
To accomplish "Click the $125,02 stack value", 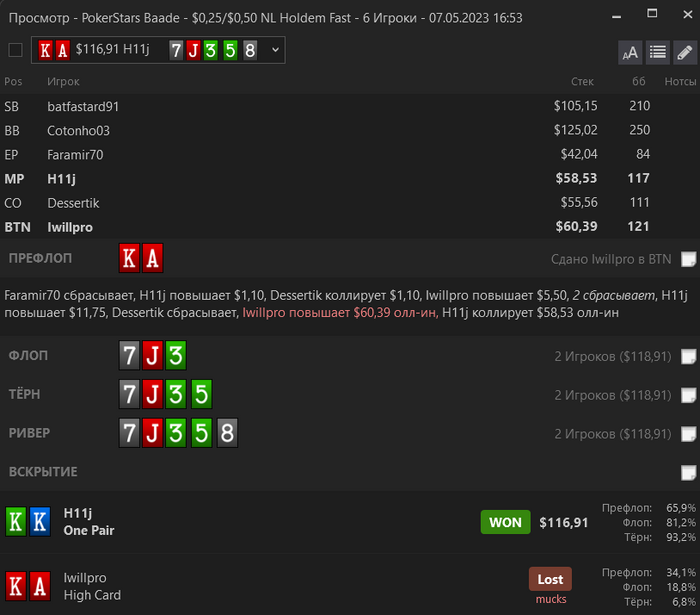I will pyautogui.click(x=575, y=130).
